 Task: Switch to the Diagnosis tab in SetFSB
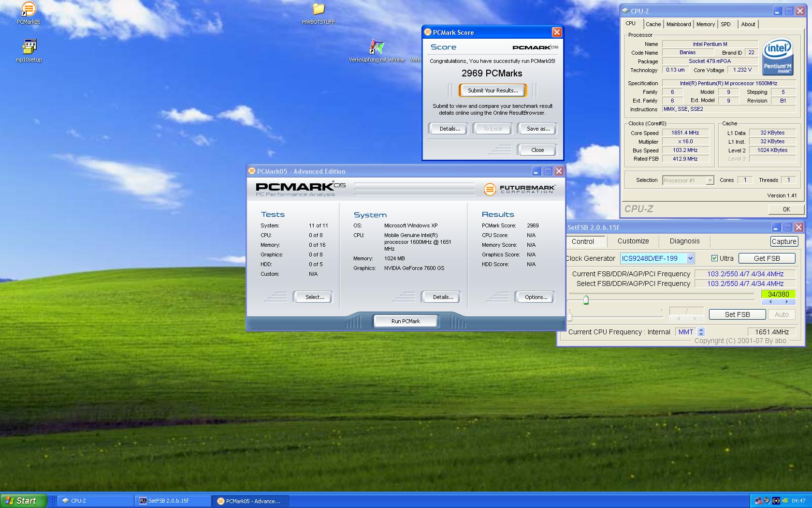pyautogui.click(x=684, y=241)
